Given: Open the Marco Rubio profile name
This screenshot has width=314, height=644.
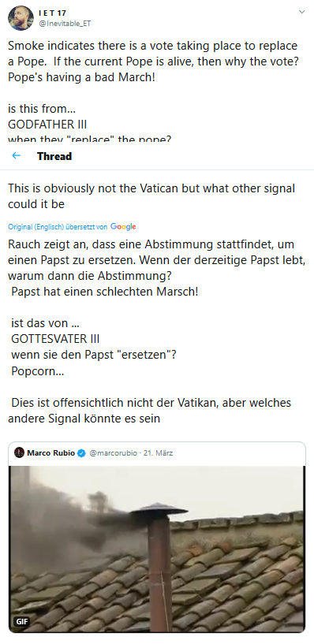Looking at the screenshot, I should (51, 453).
